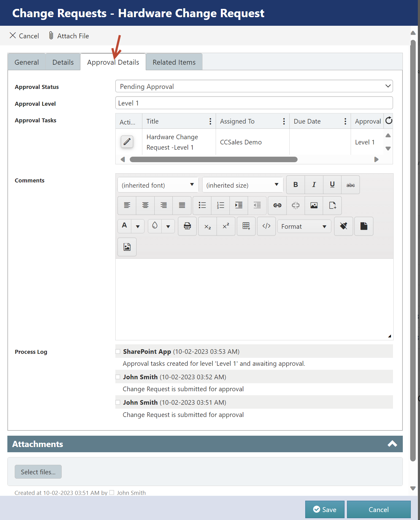Open the create table tool
Screen dimensions: 420x520
click(246, 226)
